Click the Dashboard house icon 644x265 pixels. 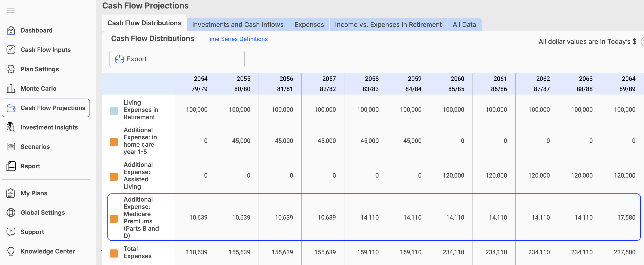point(11,30)
